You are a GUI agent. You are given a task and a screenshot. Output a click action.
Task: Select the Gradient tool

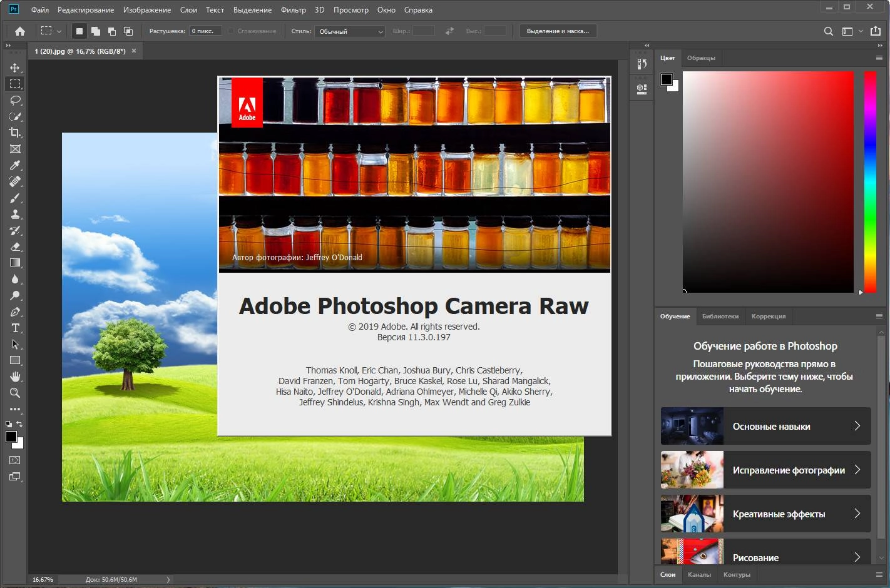[x=15, y=263]
